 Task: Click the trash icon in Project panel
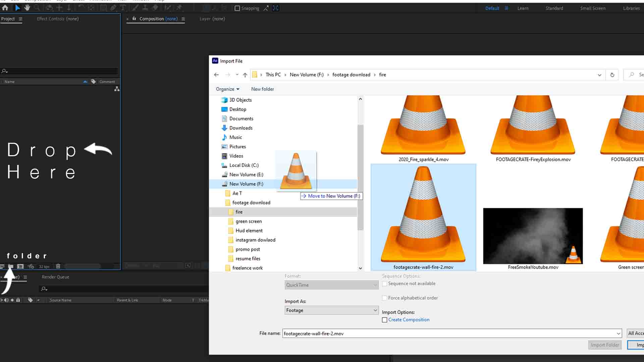[x=58, y=266]
